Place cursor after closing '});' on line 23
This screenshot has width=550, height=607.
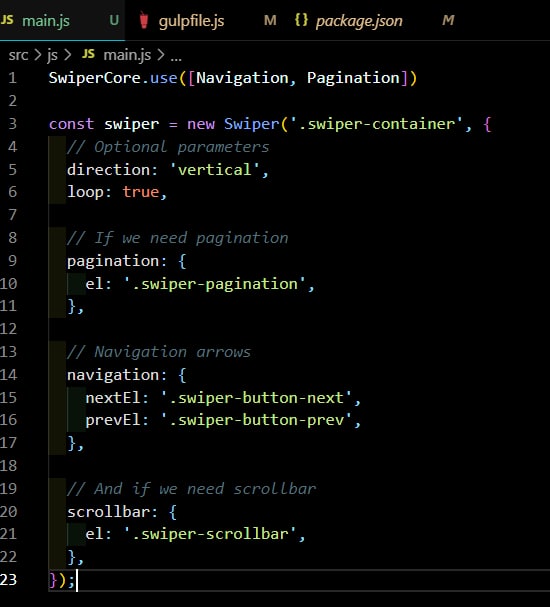coord(77,580)
